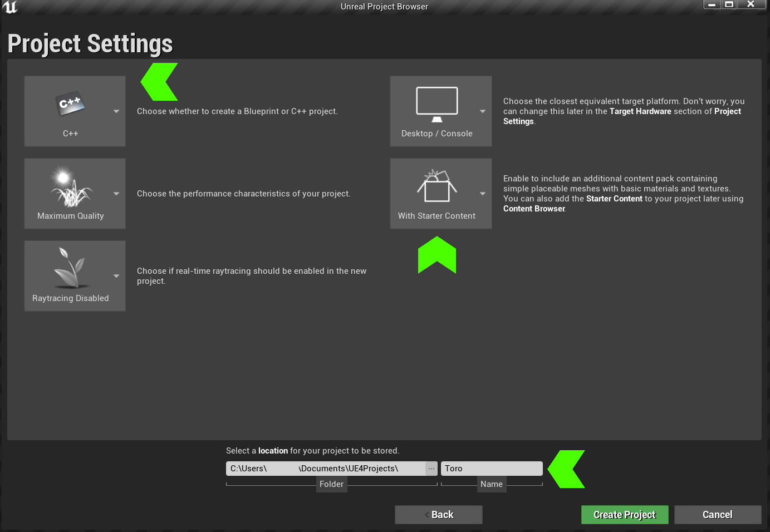Click 'Select a location for your project' text
The height and width of the screenshot is (532, 770).
(313, 451)
